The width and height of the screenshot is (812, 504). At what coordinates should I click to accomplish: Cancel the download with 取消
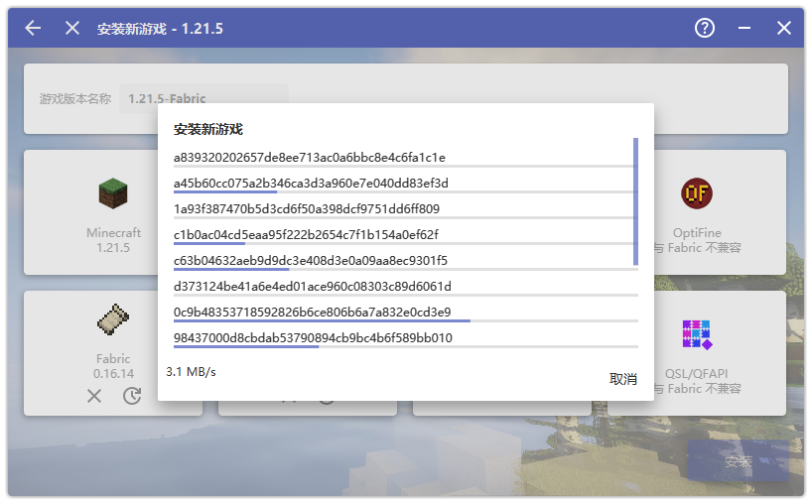click(622, 379)
